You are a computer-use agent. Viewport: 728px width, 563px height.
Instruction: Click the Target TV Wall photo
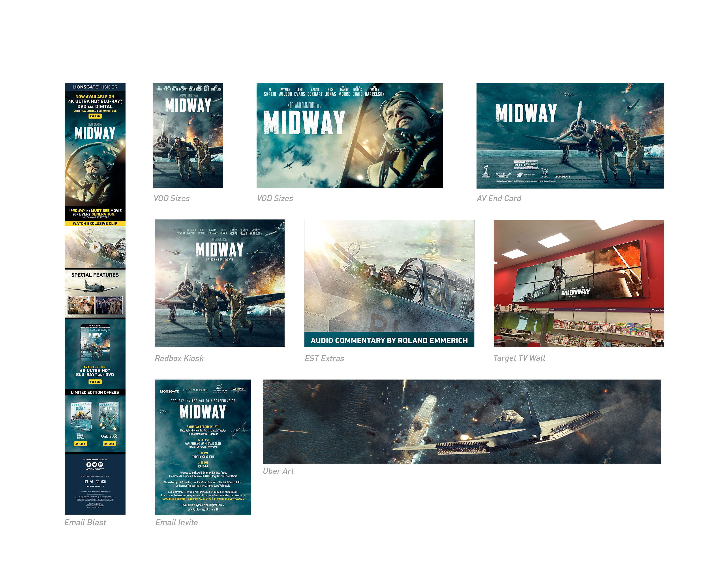click(x=578, y=283)
